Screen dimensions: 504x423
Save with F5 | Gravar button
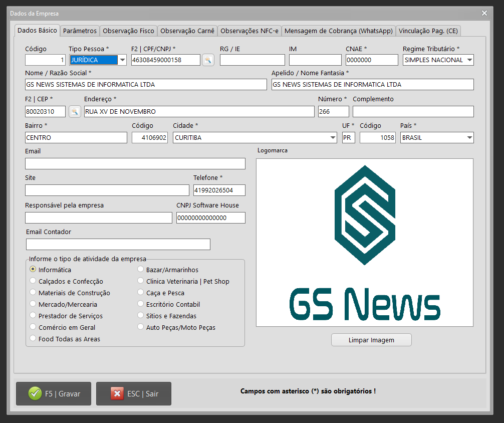tap(54, 393)
